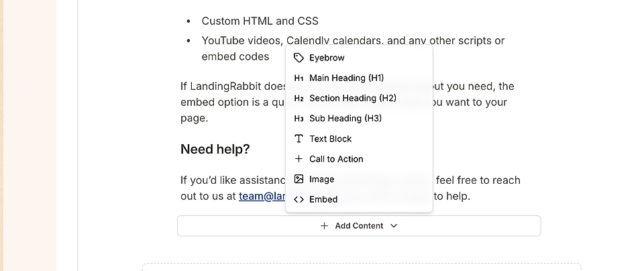This screenshot has width=644, height=271.
Task: Click the "Need help?" heading
Action: coord(215,150)
